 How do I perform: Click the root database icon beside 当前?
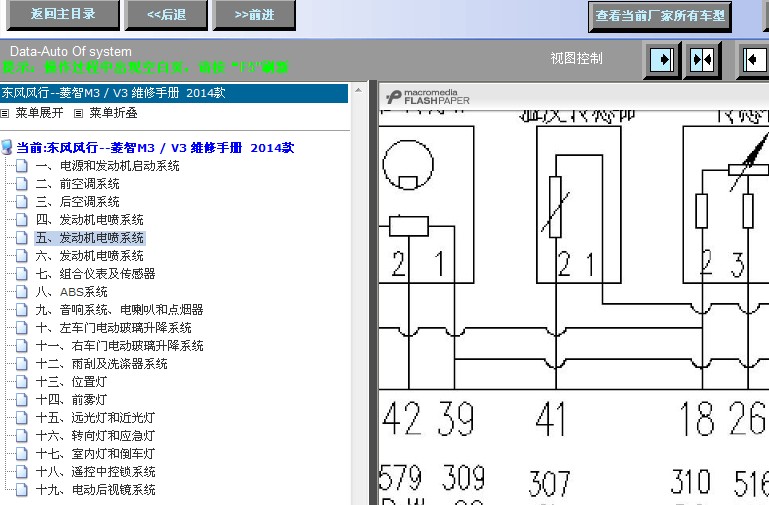[7, 147]
